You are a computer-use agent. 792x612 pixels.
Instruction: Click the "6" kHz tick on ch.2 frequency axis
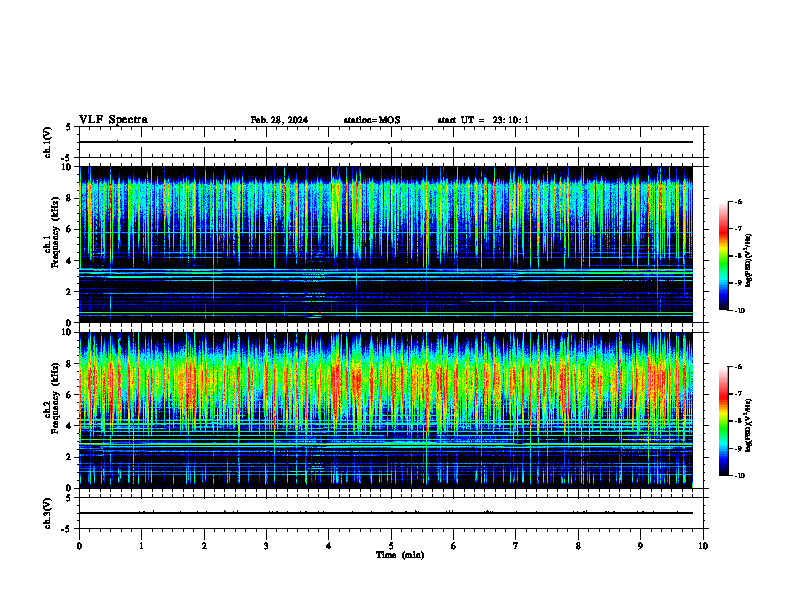tap(70, 395)
